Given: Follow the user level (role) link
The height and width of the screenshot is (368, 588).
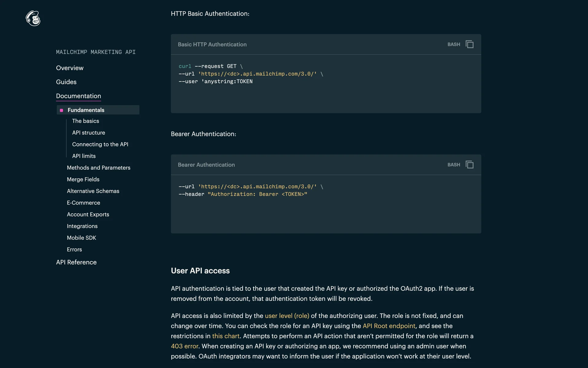Looking at the screenshot, I should [287, 316].
